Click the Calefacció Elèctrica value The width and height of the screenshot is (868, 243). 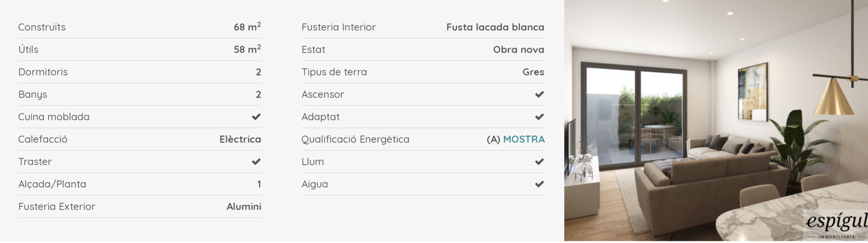(x=240, y=139)
